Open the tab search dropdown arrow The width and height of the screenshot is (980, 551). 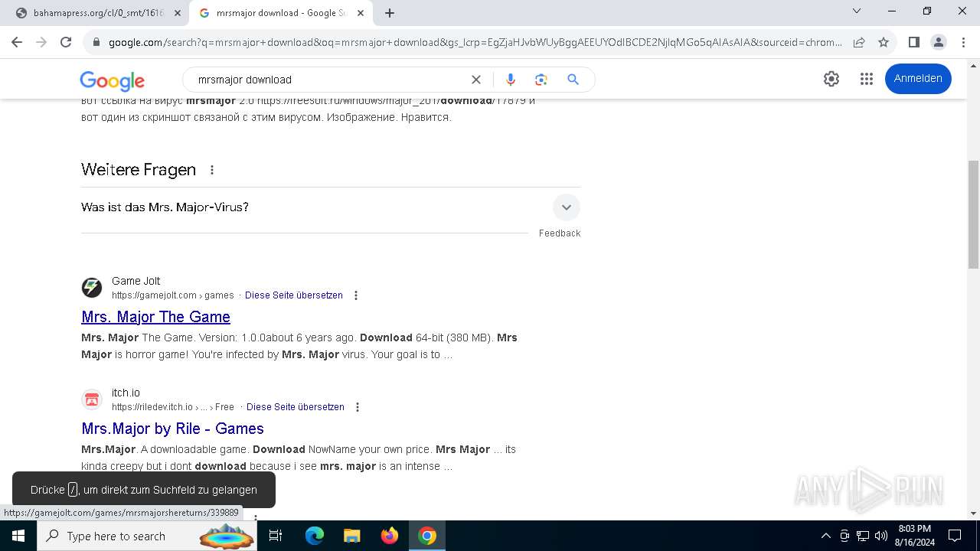point(857,11)
